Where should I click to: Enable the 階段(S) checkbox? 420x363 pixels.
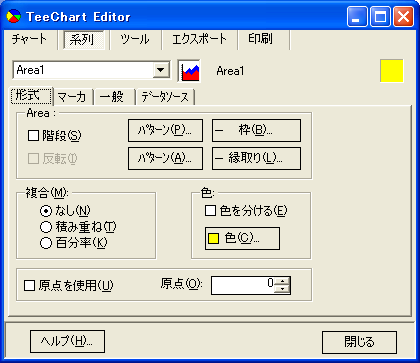pos(55,135)
